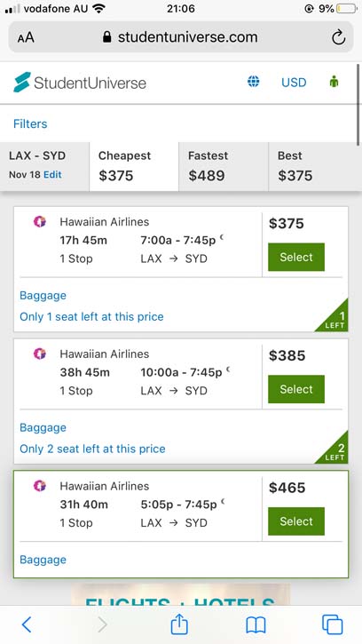Change currency via USD selector

(294, 83)
